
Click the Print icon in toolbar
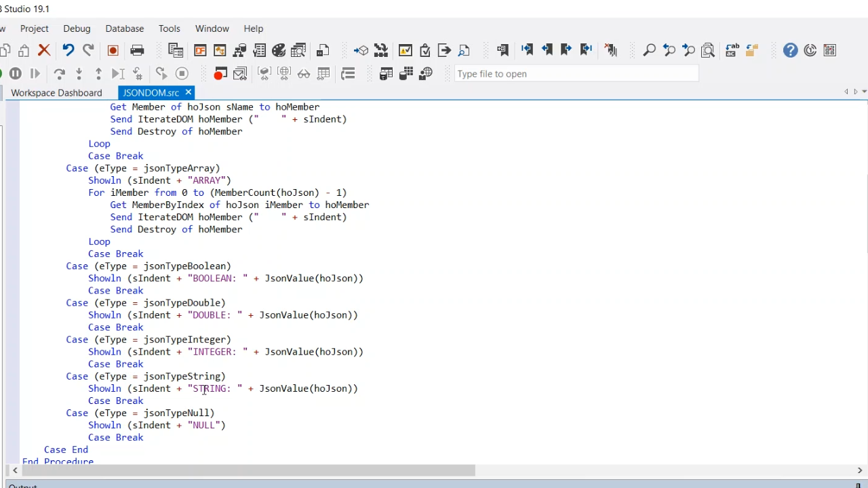[x=137, y=50]
